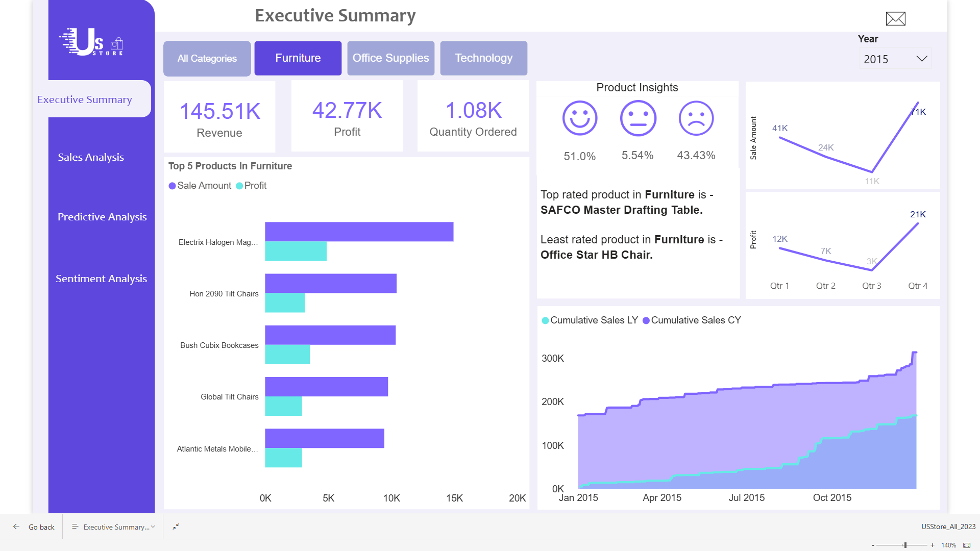
Task: Select the happy face sentiment icon
Action: pos(580,118)
